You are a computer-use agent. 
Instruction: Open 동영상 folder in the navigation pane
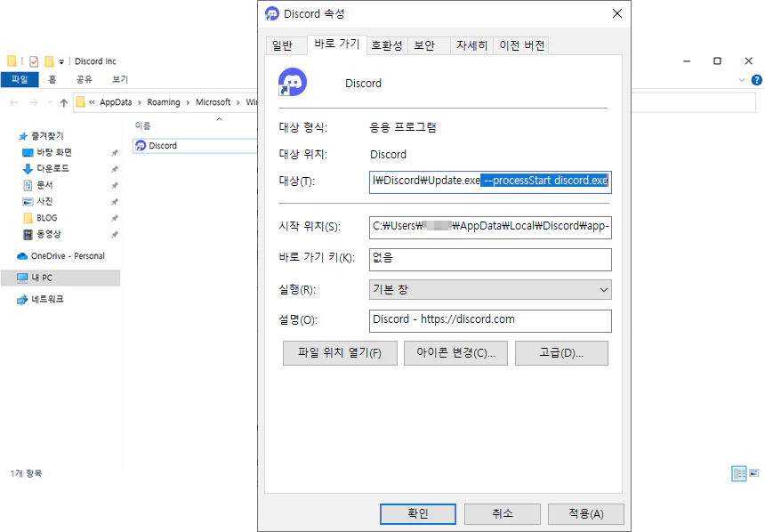tap(49, 234)
